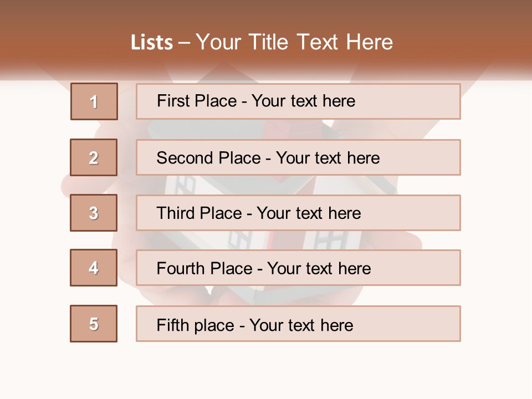Click the number 1 box
The image size is (532, 399).
coord(94,101)
